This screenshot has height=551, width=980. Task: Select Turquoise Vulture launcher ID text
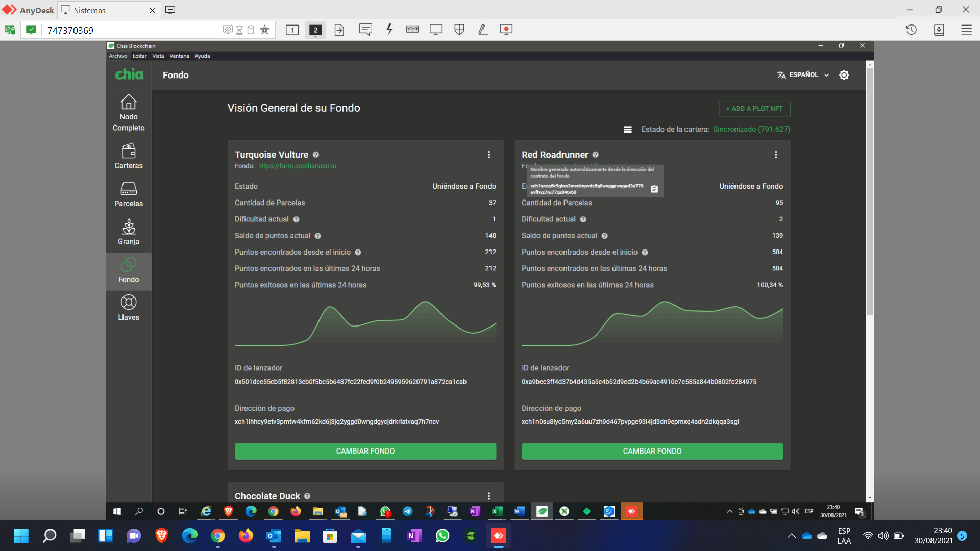tap(351, 382)
